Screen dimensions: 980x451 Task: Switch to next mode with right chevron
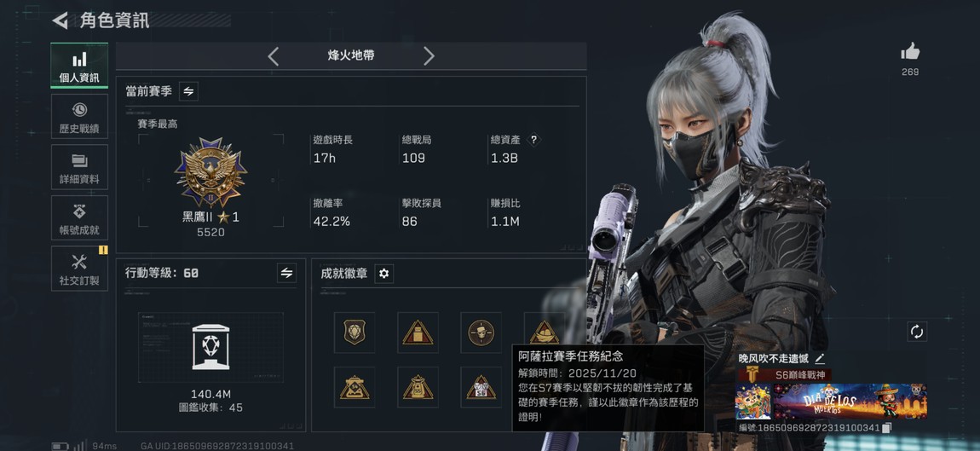pos(429,55)
